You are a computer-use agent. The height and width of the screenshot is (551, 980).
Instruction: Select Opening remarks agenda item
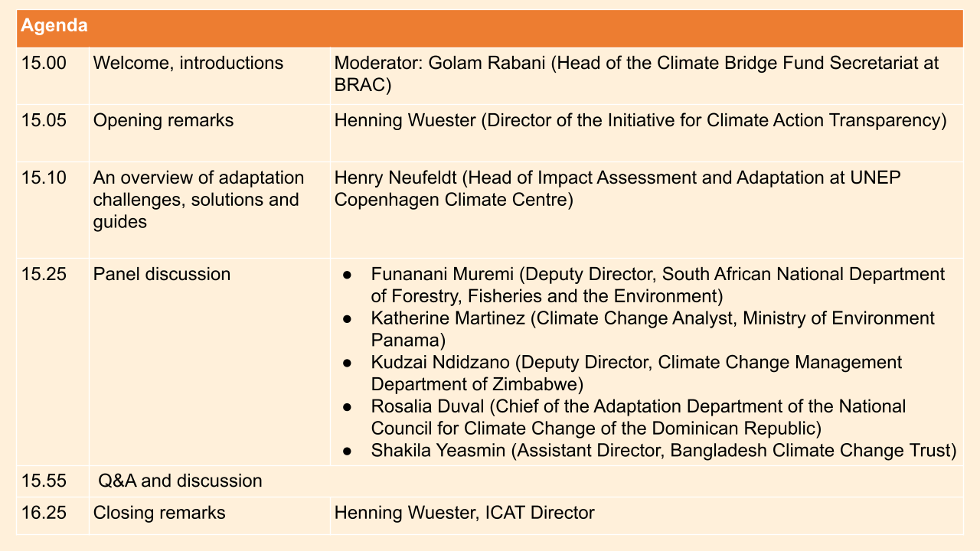click(x=163, y=120)
